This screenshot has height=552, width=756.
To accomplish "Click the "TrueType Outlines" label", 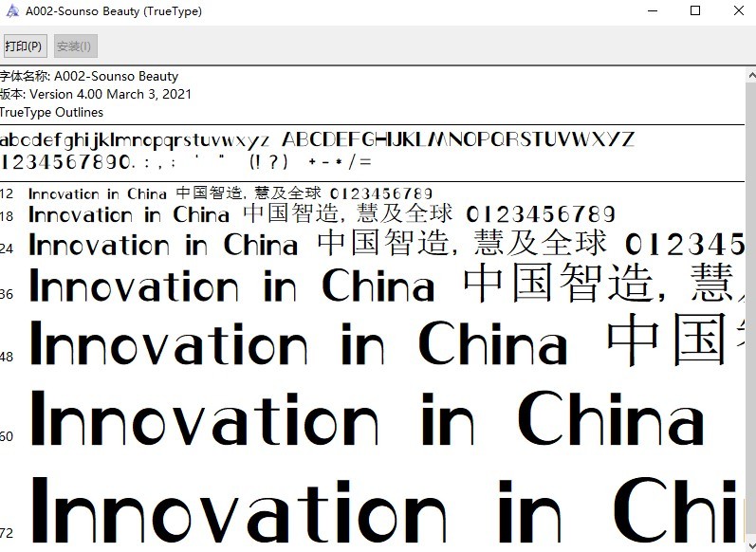I will coord(52,112).
